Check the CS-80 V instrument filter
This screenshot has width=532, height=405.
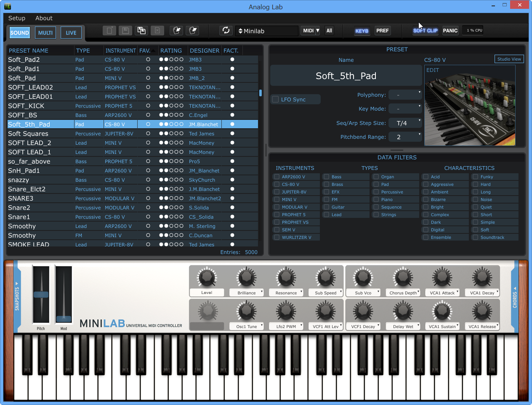coord(277,185)
